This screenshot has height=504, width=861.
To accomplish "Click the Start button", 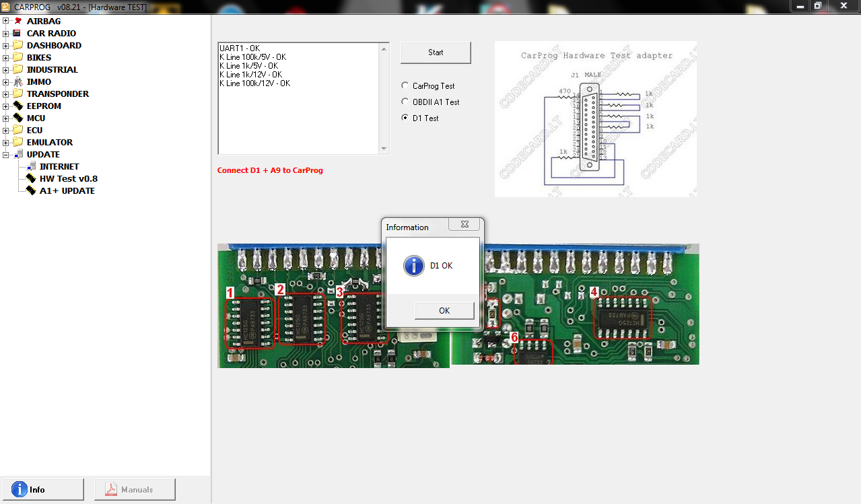I will (436, 52).
